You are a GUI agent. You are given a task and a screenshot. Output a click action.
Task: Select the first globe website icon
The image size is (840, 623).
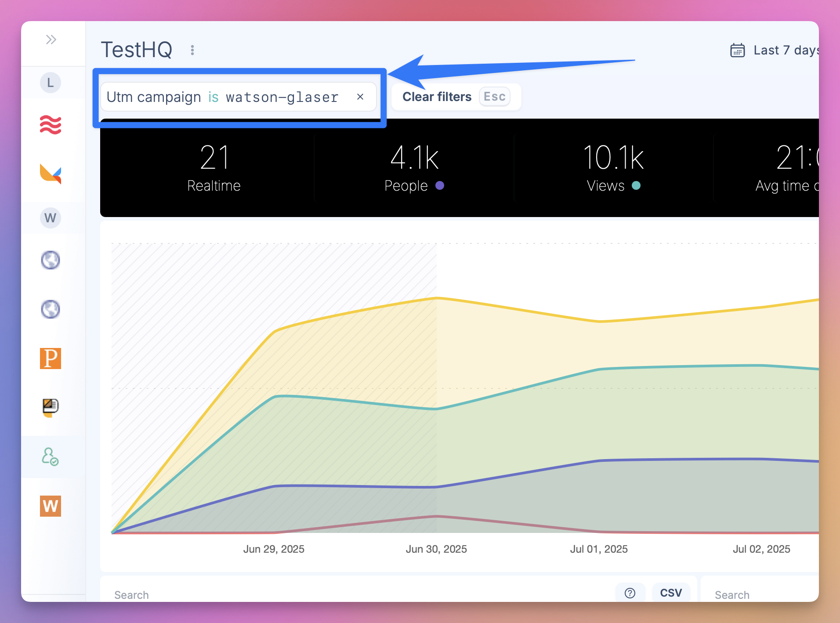click(x=50, y=260)
